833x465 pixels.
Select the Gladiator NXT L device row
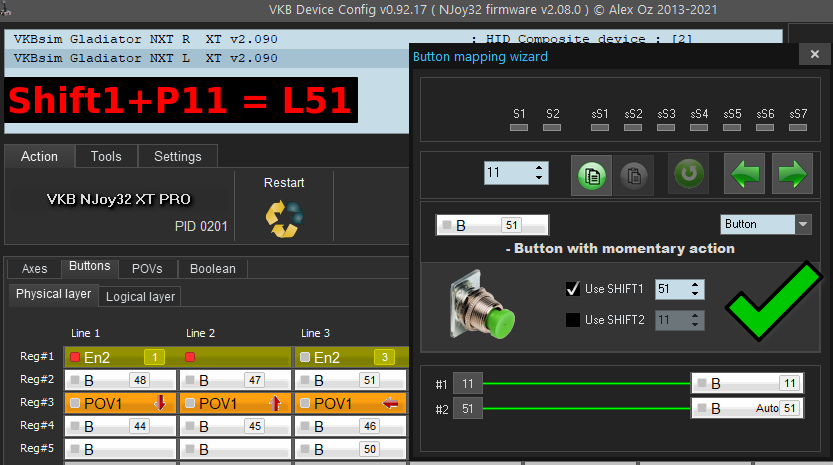point(207,58)
